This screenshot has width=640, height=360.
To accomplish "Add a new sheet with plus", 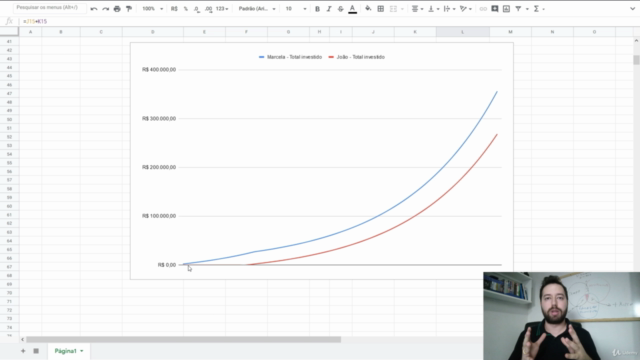I will pyautogui.click(x=23, y=351).
